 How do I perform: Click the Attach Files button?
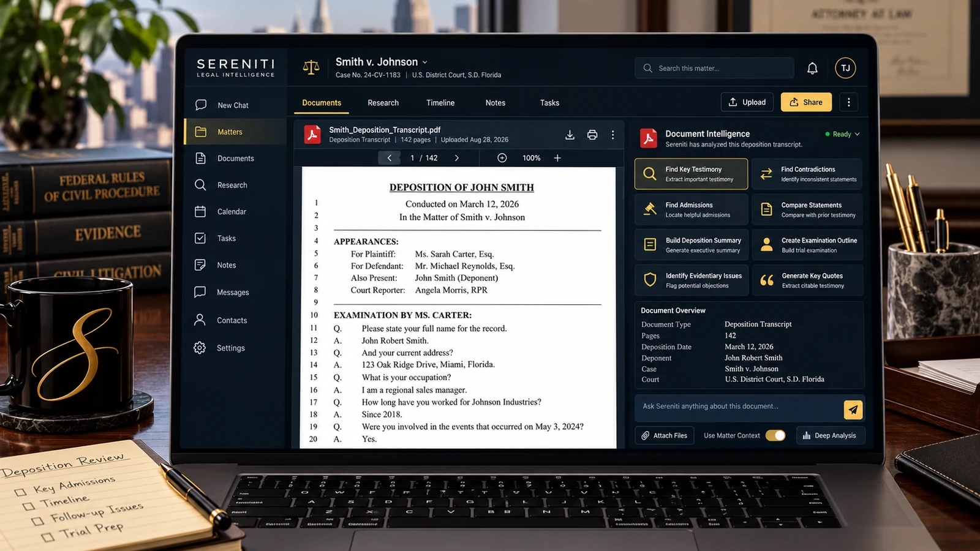(x=665, y=435)
